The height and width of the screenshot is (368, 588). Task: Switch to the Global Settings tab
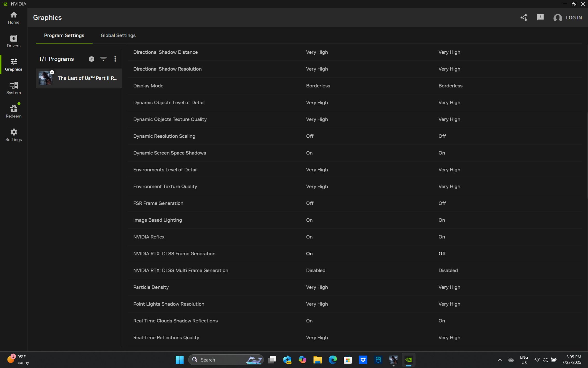tap(118, 36)
